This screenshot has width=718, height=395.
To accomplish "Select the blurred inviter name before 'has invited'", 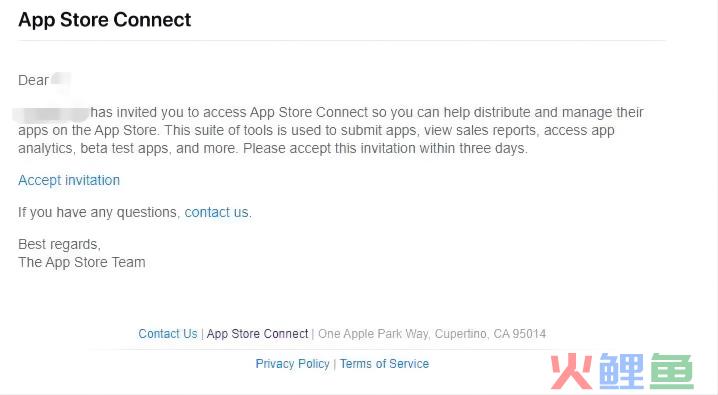I will point(51,113).
